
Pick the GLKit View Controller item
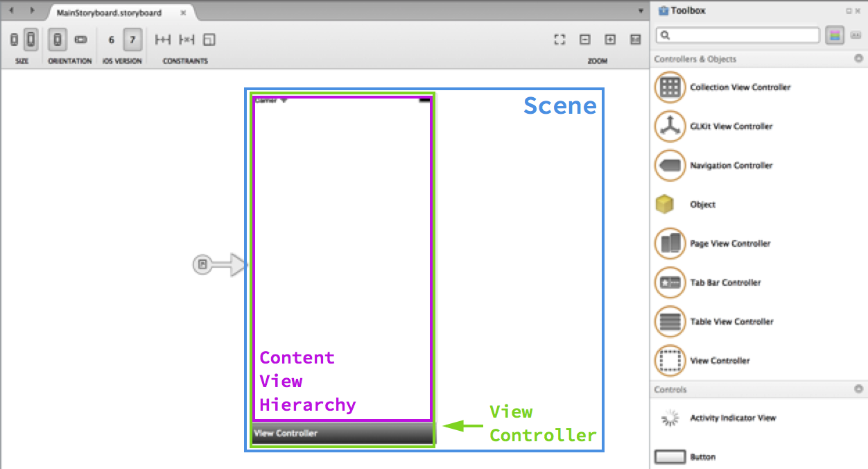coord(670,126)
